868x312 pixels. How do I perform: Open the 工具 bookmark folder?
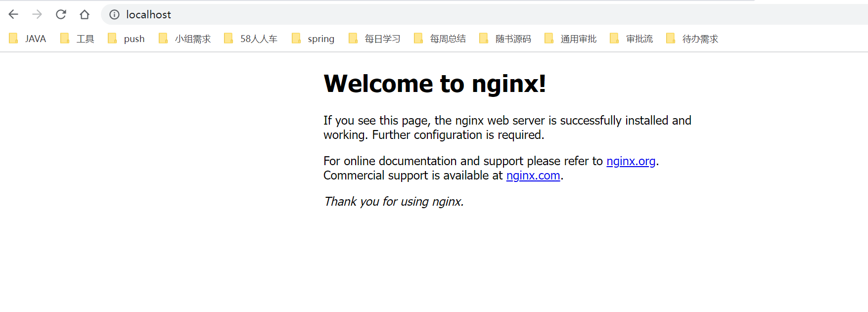pyautogui.click(x=77, y=39)
